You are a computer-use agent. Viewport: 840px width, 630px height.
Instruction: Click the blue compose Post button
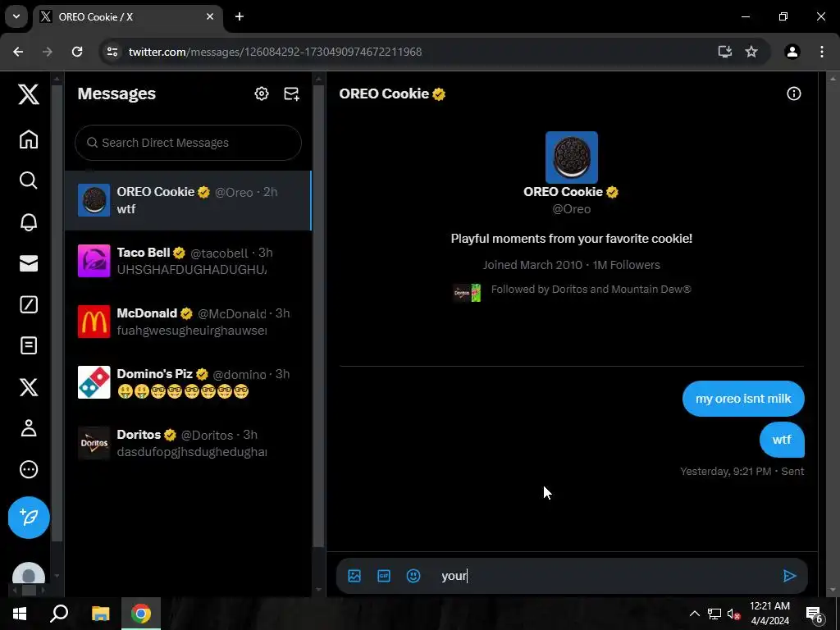point(29,518)
